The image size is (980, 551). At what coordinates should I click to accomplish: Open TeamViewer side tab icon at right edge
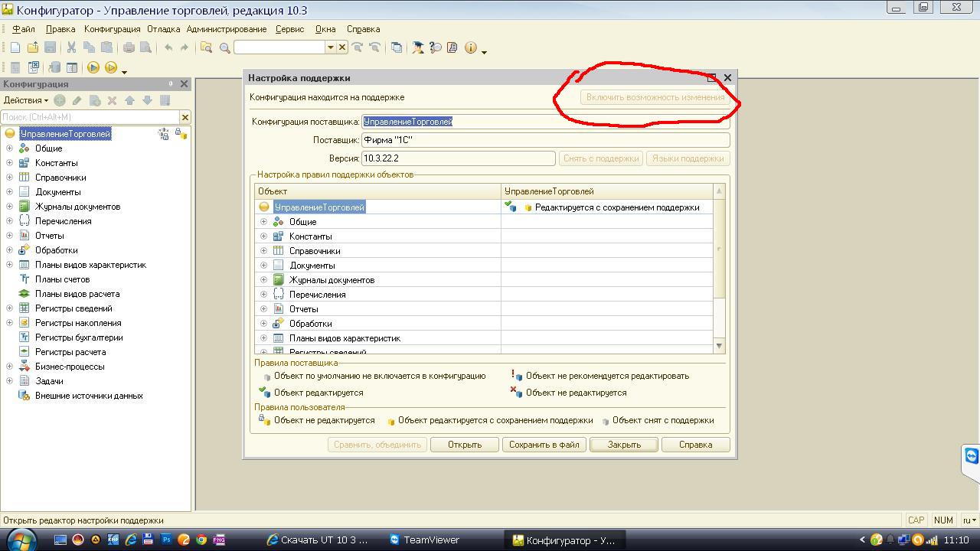click(x=972, y=456)
